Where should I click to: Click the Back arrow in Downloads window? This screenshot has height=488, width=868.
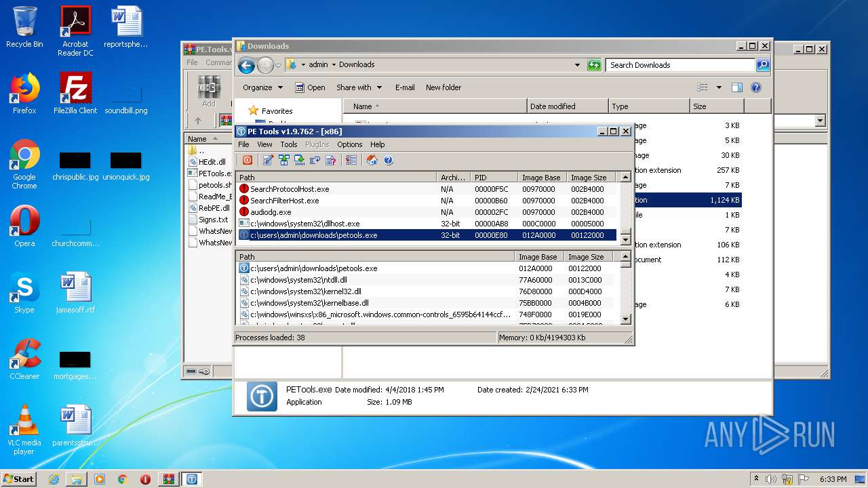(x=246, y=65)
